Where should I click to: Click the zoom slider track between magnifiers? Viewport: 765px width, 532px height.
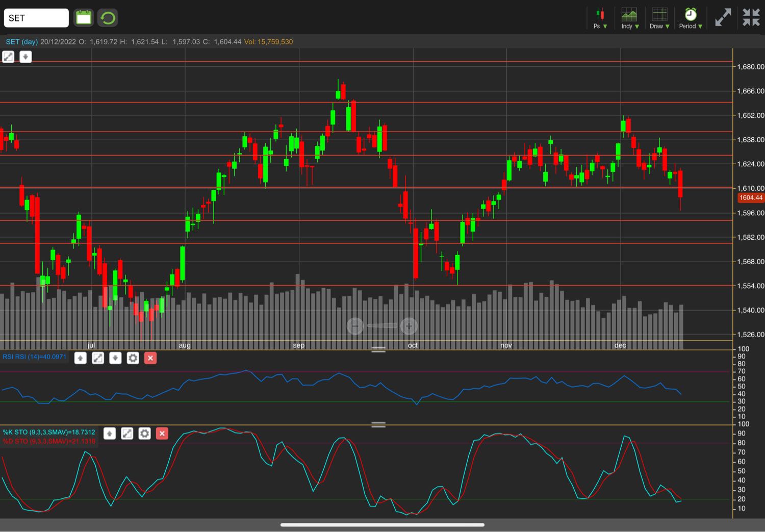pos(382,325)
